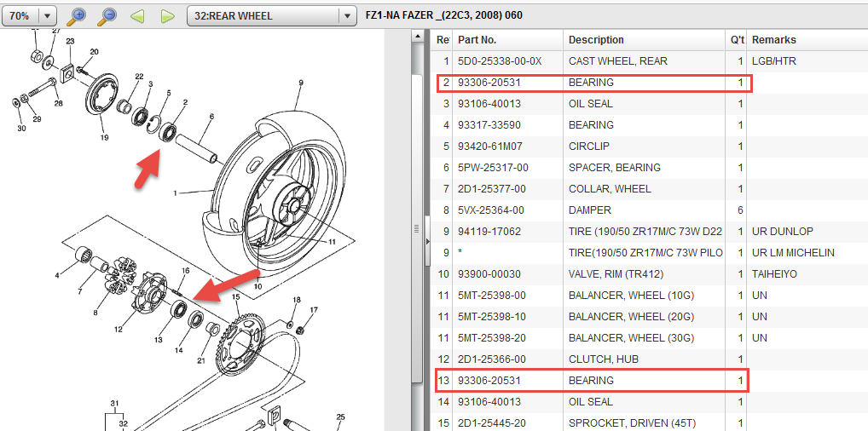Go to previous diagram with left green arrow
Viewport: 868px width, 431px height.
[x=137, y=15]
